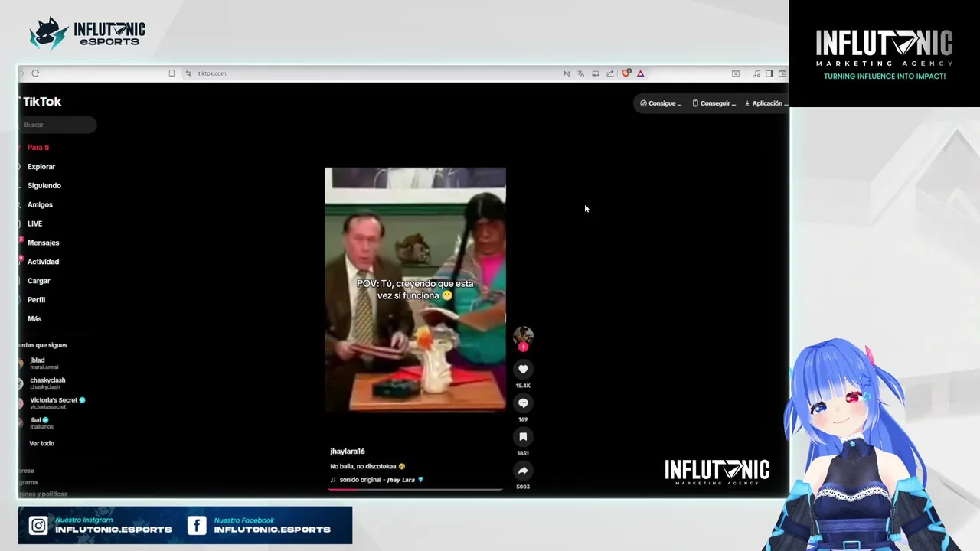This screenshot has width=980, height=551.
Task: Click the Buscar search field
Action: click(57, 125)
